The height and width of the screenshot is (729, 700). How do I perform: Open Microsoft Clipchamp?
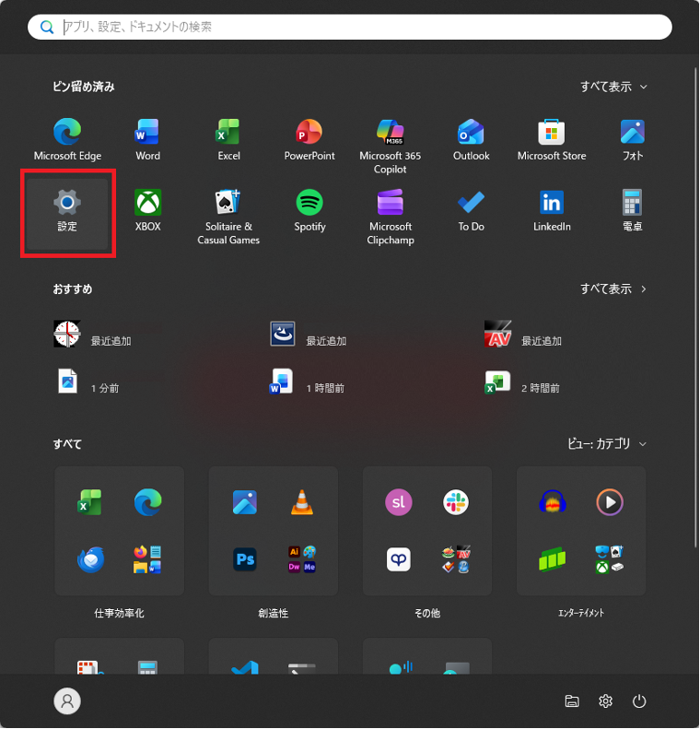tap(391, 216)
